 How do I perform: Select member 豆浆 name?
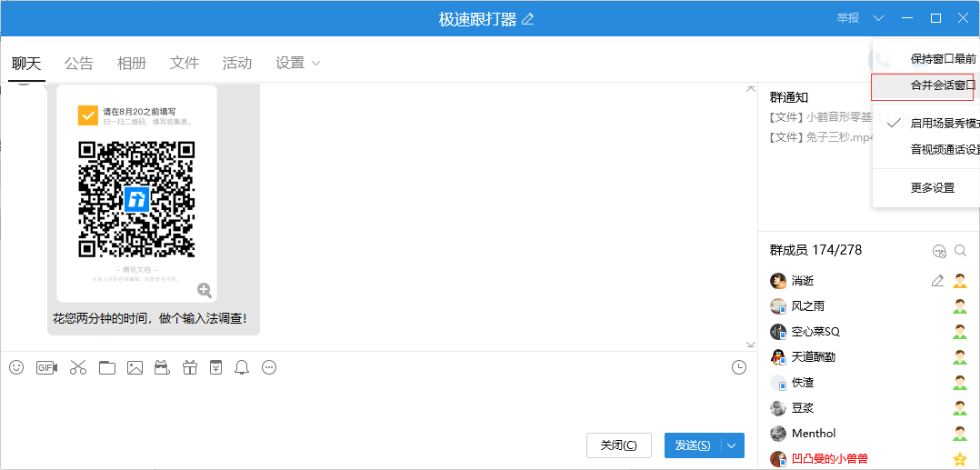pyautogui.click(x=803, y=407)
